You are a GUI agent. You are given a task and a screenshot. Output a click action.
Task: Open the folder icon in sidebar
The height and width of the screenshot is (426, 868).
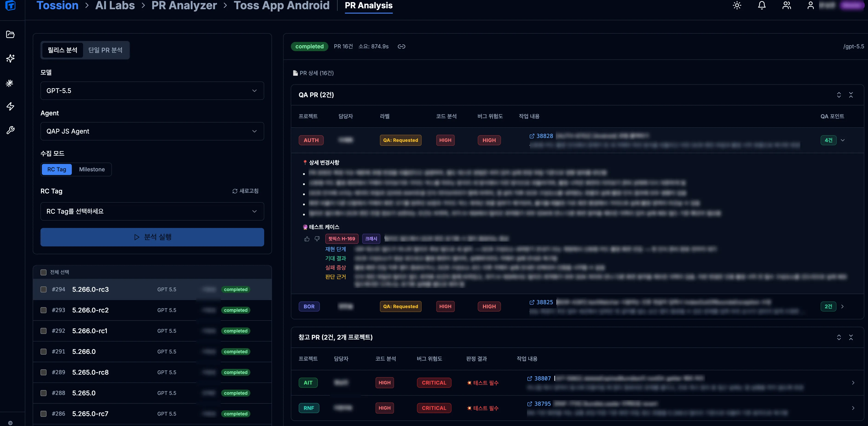click(10, 34)
